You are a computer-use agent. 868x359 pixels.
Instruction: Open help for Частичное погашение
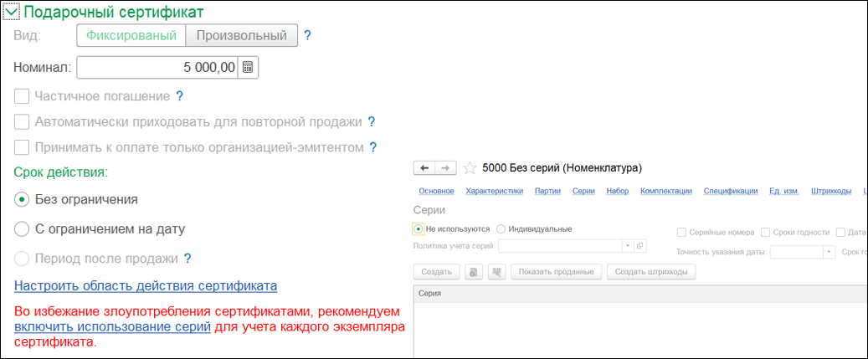click(x=179, y=96)
